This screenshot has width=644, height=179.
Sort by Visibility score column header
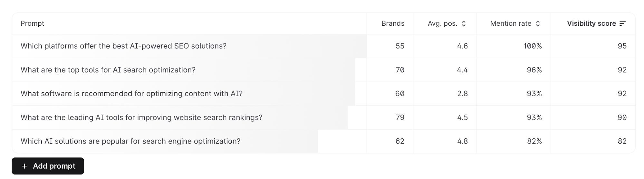591,24
